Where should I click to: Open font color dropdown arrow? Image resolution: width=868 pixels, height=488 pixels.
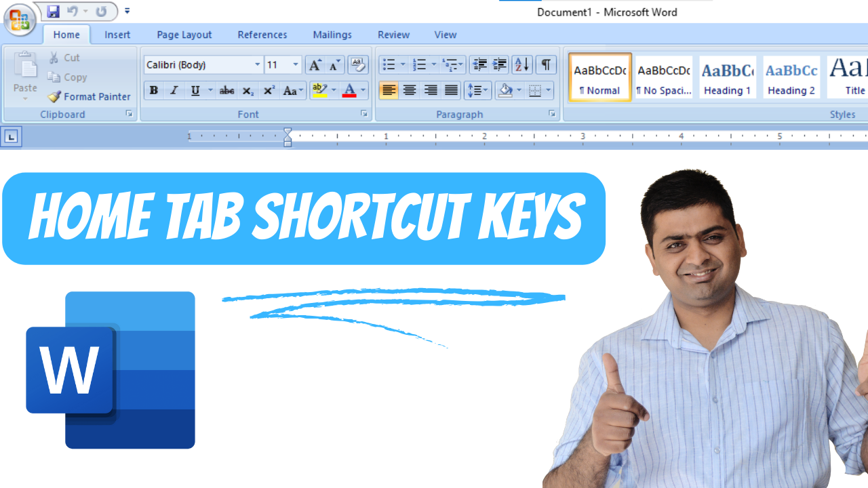(363, 91)
